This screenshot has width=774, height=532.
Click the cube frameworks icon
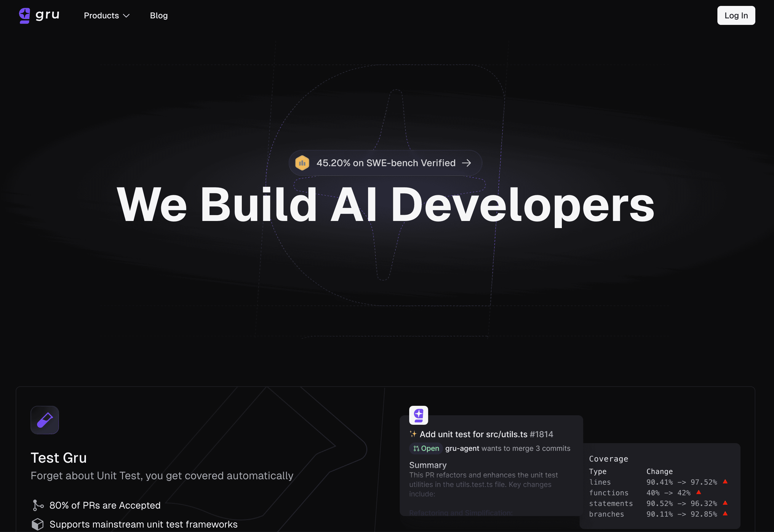38,524
